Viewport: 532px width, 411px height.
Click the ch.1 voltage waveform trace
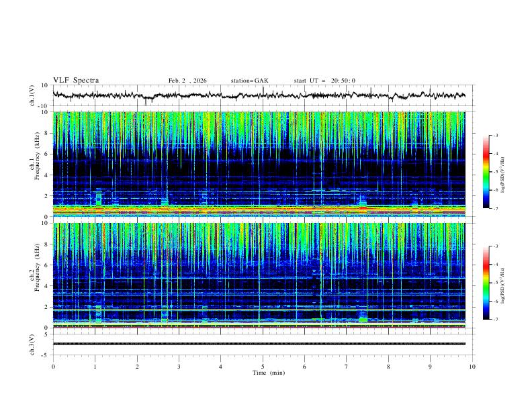click(259, 95)
